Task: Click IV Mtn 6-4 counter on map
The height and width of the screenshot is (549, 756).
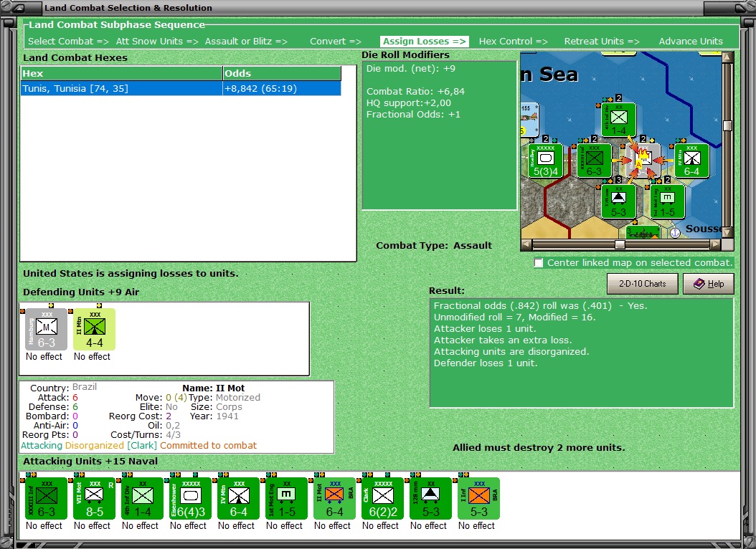Action: [691, 161]
